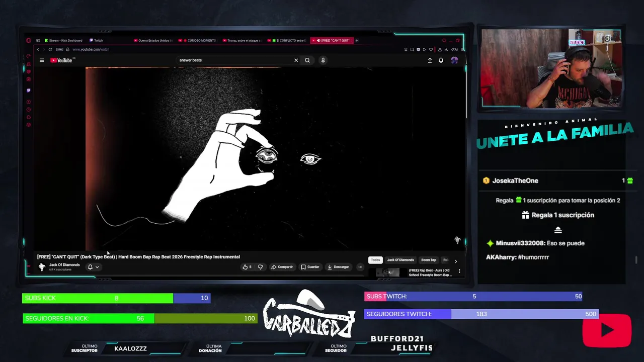Open a new browser tab with plus
The height and width of the screenshot is (362, 644).
click(x=357, y=40)
